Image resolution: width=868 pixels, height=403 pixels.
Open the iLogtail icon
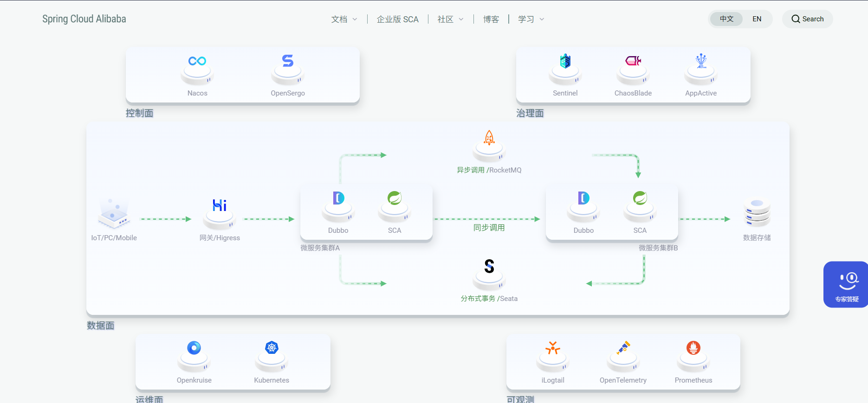tap(553, 348)
